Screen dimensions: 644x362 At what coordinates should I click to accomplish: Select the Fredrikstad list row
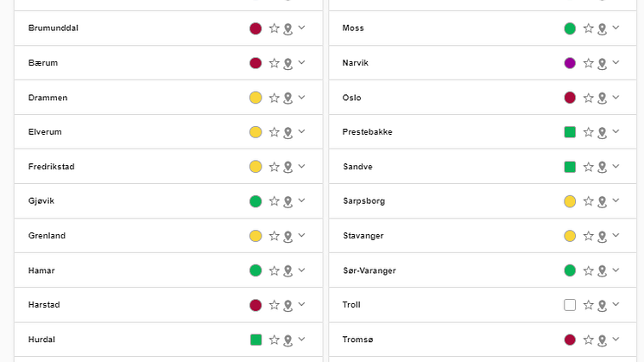168,167
